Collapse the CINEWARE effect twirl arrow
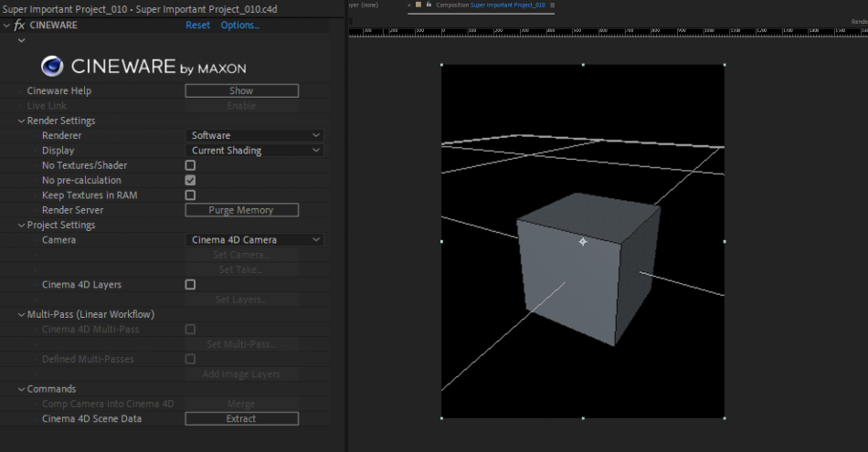The image size is (868, 452). (x=6, y=26)
